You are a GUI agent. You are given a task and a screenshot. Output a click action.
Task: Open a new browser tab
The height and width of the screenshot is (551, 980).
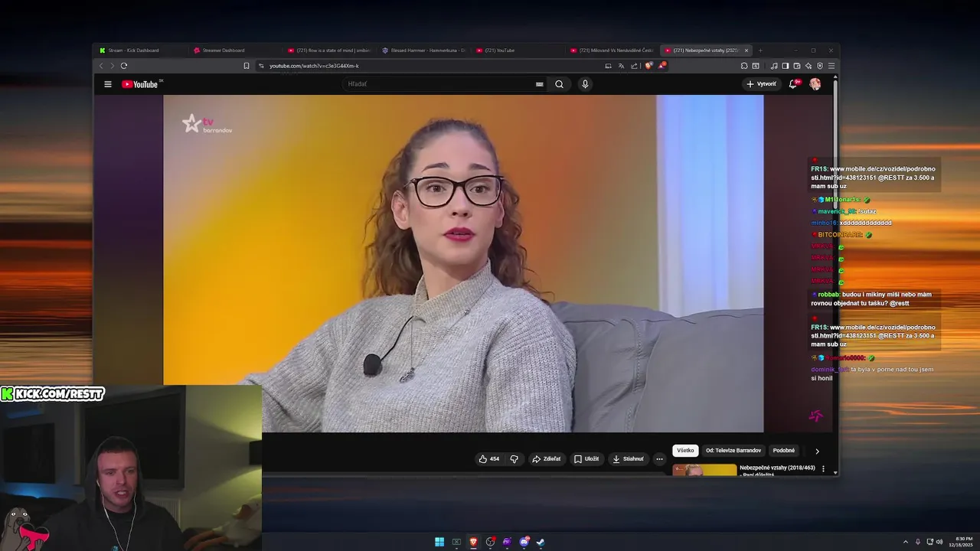[760, 51]
